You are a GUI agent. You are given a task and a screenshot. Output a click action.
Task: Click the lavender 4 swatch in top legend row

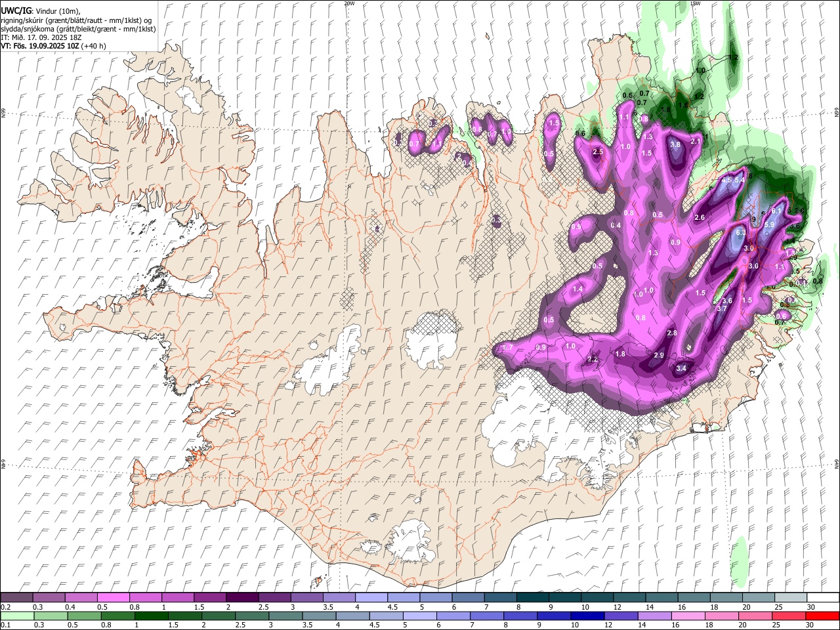click(371, 597)
